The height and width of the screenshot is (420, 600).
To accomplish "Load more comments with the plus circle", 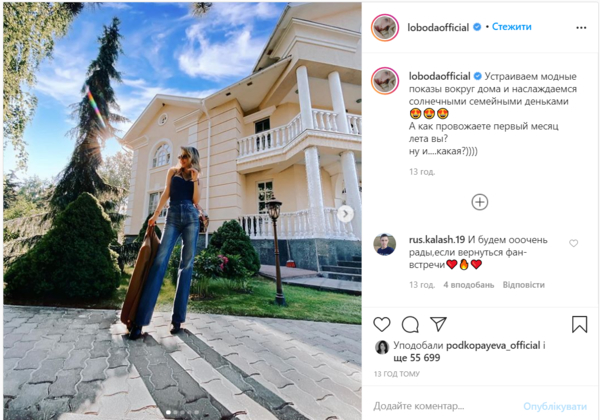I will 479,202.
